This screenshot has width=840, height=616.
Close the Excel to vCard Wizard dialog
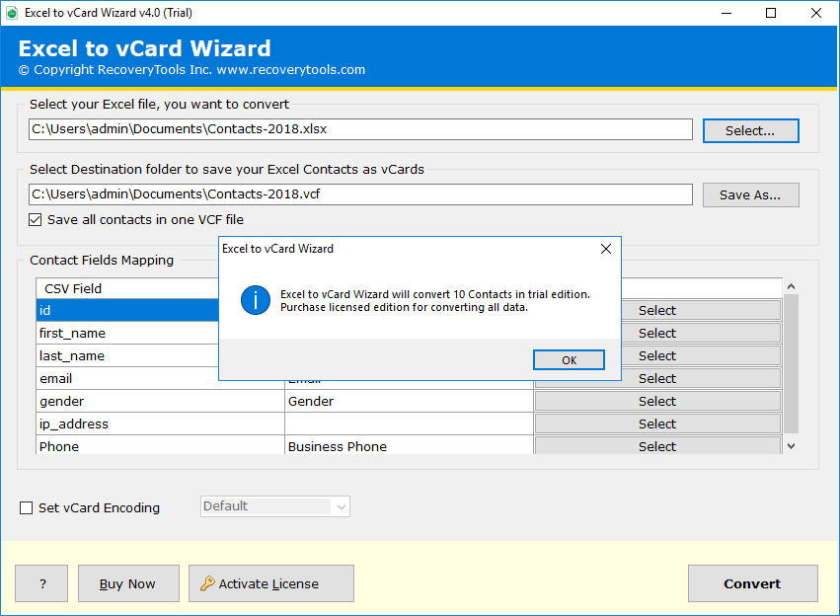pos(605,249)
